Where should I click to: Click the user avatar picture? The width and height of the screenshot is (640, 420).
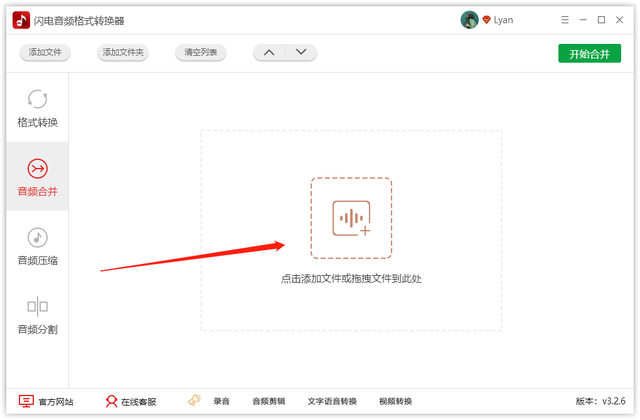click(x=469, y=20)
